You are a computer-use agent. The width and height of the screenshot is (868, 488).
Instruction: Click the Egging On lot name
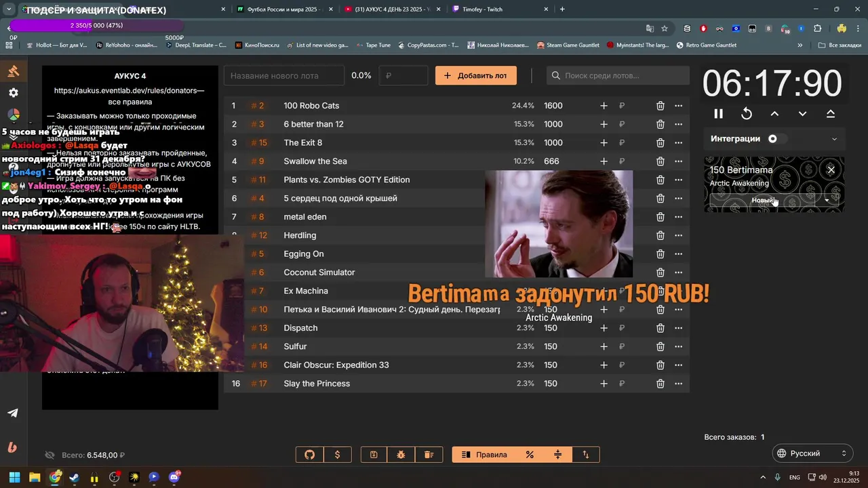click(x=304, y=253)
